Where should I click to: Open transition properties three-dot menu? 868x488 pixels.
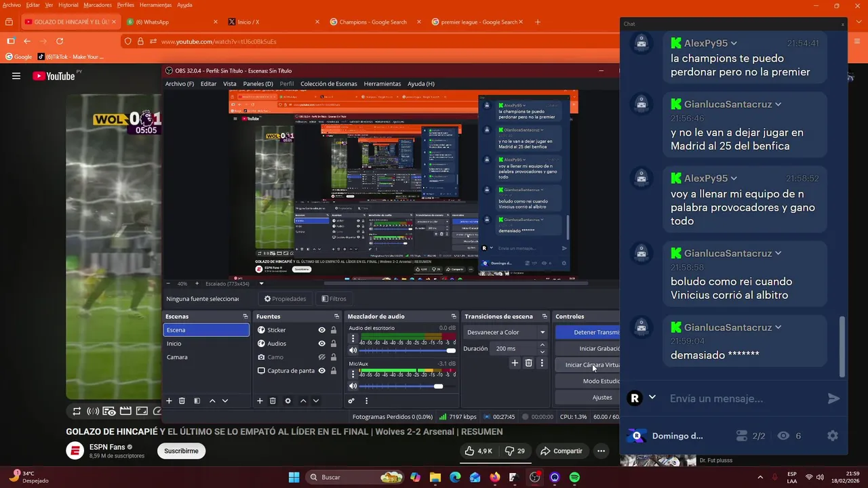coord(541,363)
